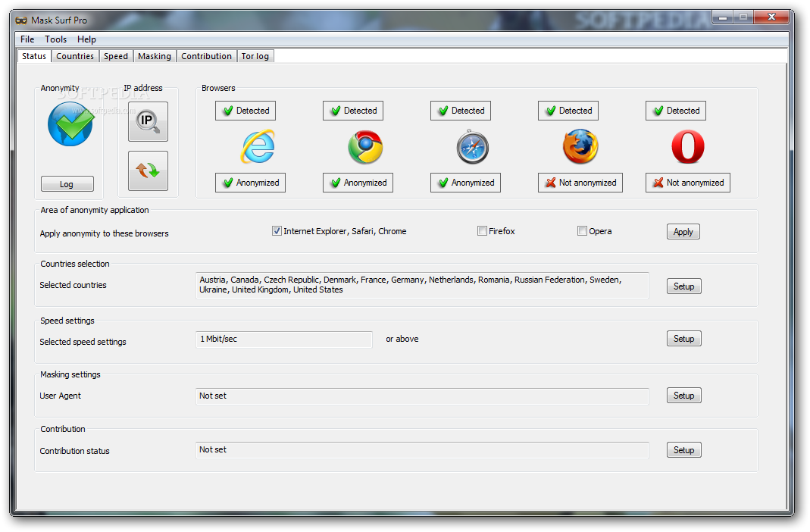Enable the Opera anonymity checkbox
The height and width of the screenshot is (532, 810).
[582, 231]
